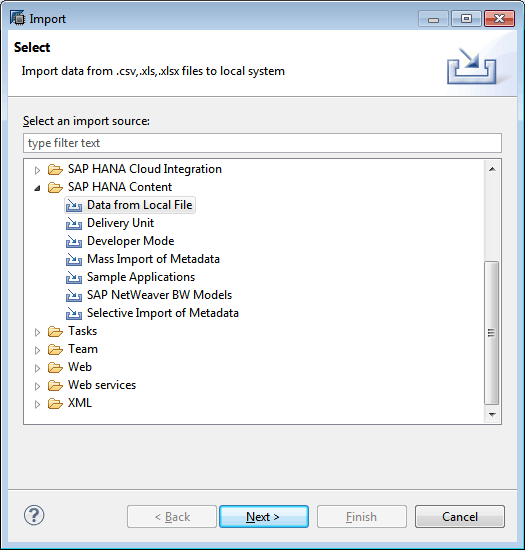The width and height of the screenshot is (525, 550).
Task: Expand the Web services folder node
Action: (x=37, y=386)
